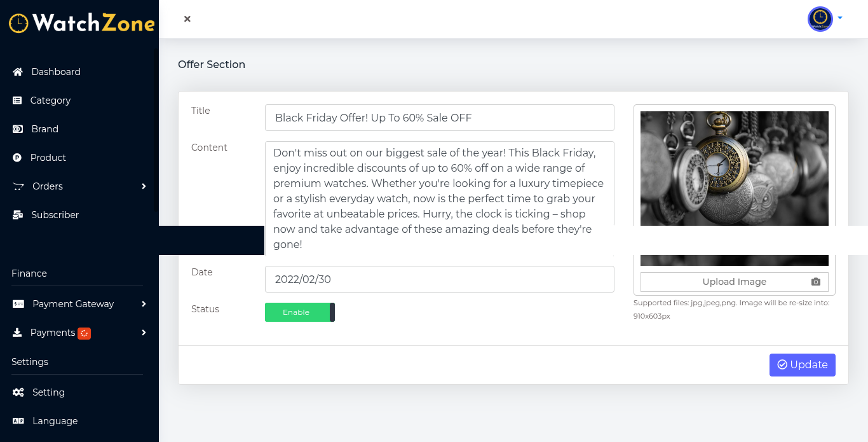The height and width of the screenshot is (442, 868).
Task: Click the Setting gears icon
Action: click(18, 392)
